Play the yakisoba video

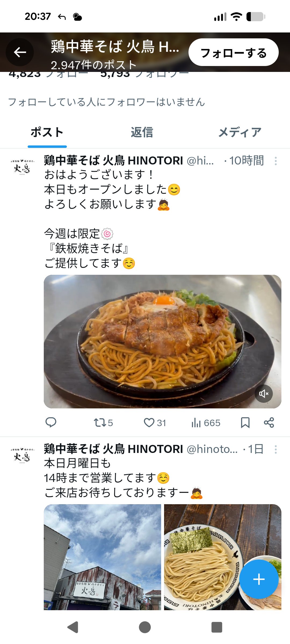[162, 341]
